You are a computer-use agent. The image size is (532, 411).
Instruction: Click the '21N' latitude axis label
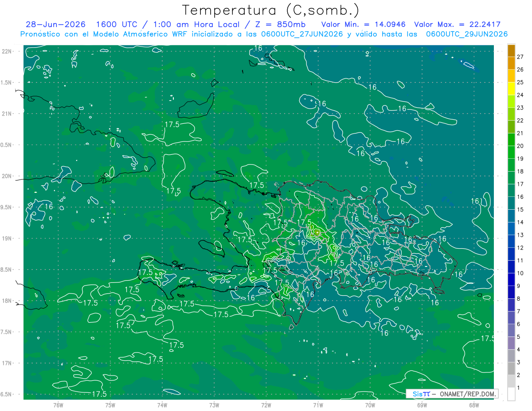click(x=7, y=114)
